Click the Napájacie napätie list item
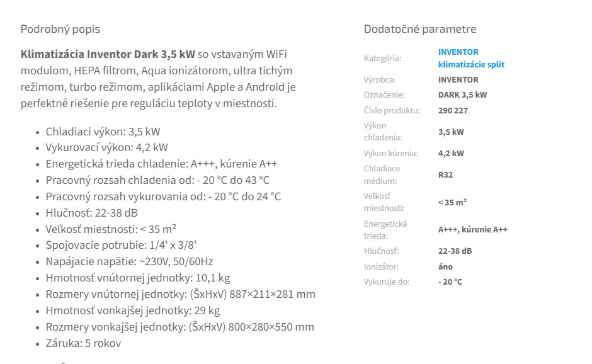 129,262
